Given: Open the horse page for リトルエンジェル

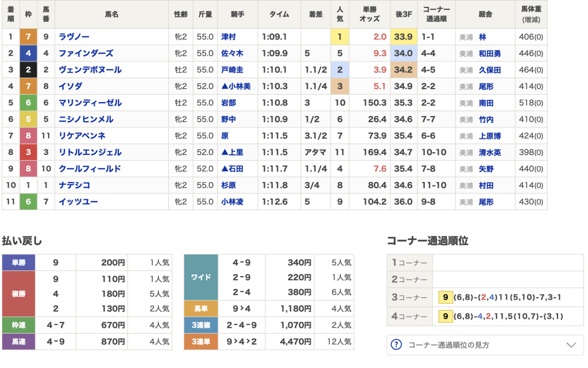Looking at the screenshot, I should point(90,152).
